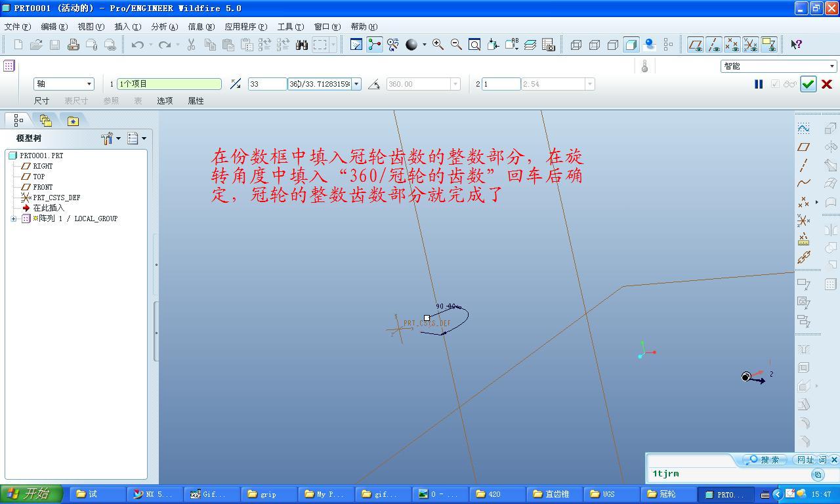Click the Datum Plane tool in right toolbar

[x=803, y=147]
